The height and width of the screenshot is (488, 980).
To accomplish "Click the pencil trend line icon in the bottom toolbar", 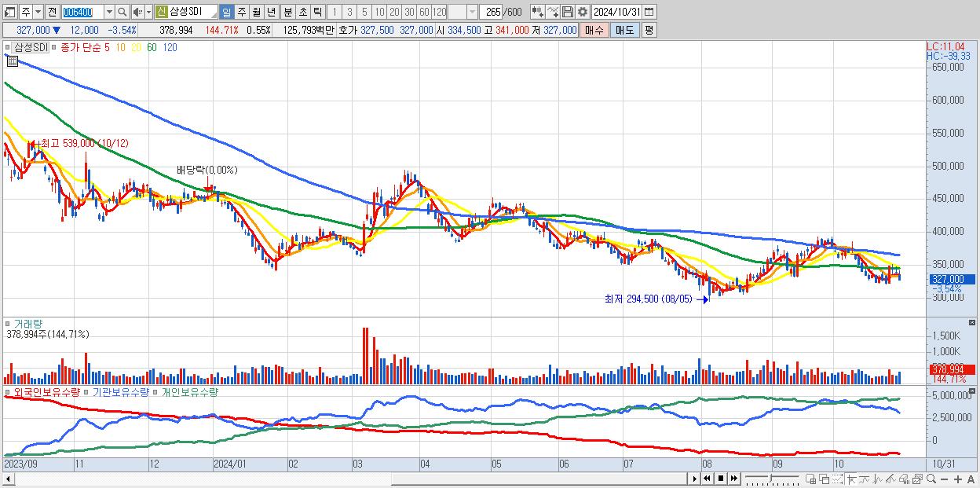I will point(891,479).
